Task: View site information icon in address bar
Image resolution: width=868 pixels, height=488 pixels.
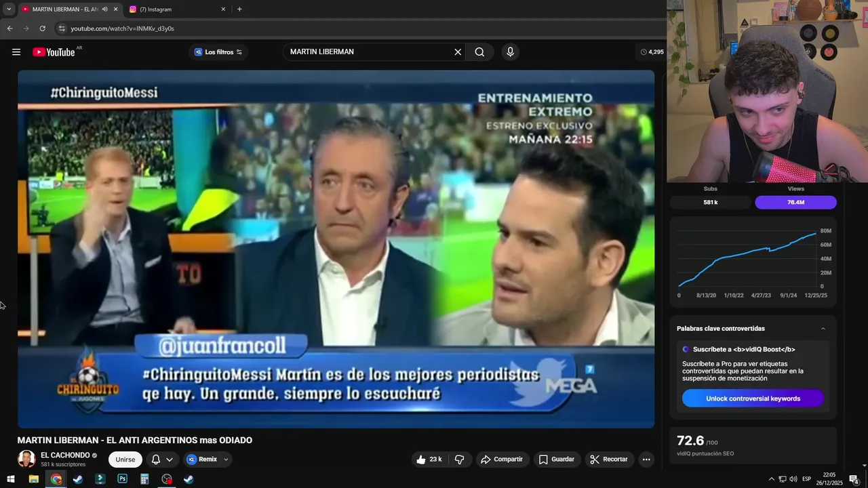Action: click(x=62, y=28)
